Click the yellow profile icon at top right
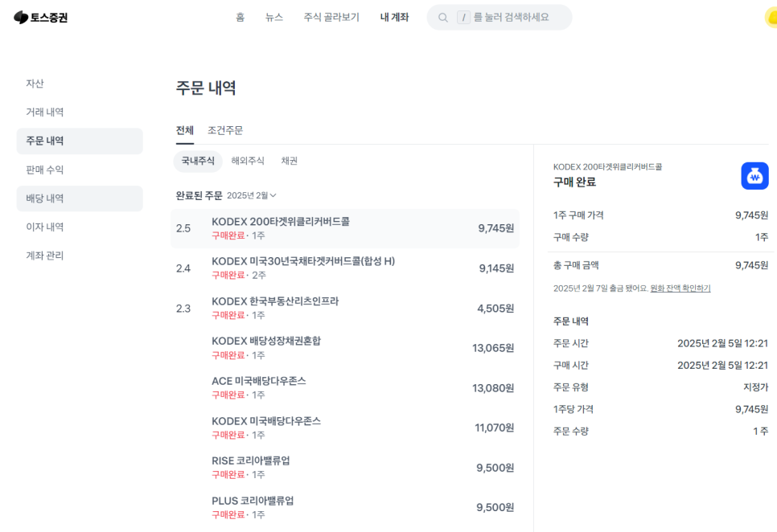 pyautogui.click(x=771, y=18)
